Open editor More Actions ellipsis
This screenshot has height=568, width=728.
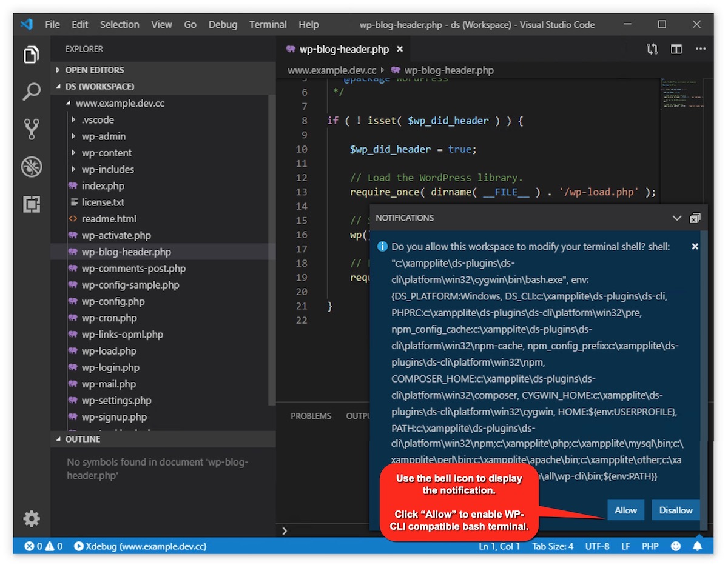click(x=700, y=49)
